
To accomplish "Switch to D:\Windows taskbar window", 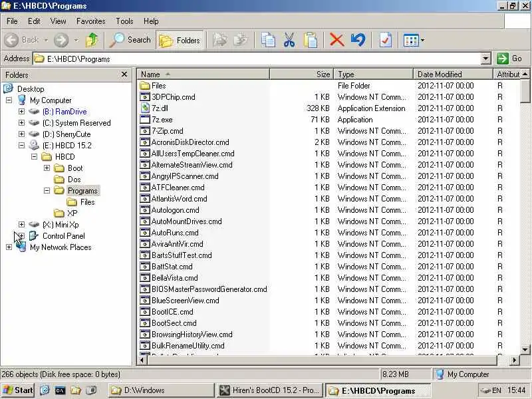I will click(x=161, y=390).
